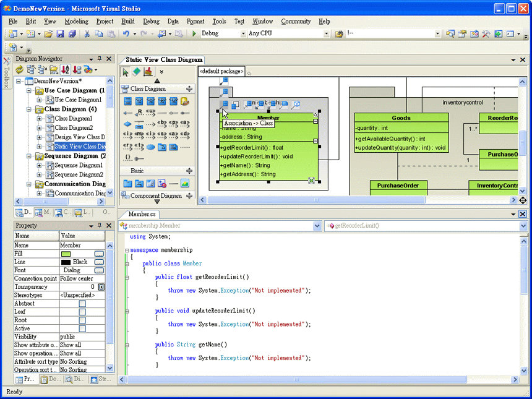Collapse the DemoNewVersion tree root
Screen dimensions: 532x399
click(19, 81)
